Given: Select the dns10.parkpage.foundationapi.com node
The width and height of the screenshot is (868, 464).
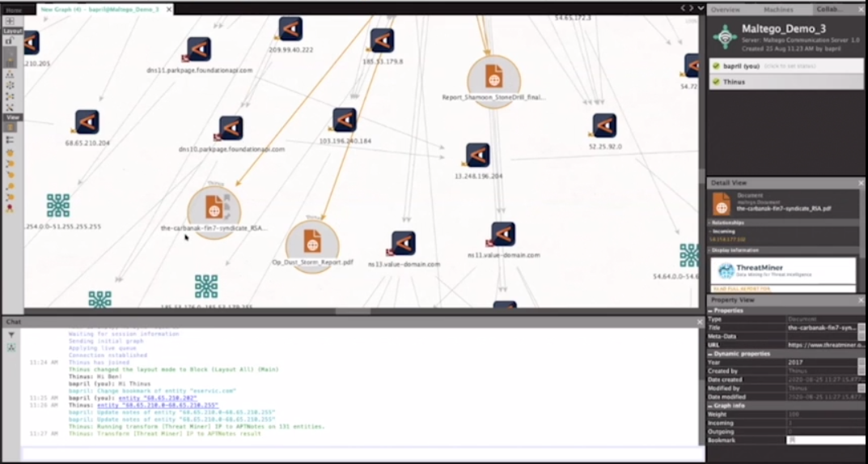Looking at the screenshot, I should click(x=231, y=128).
